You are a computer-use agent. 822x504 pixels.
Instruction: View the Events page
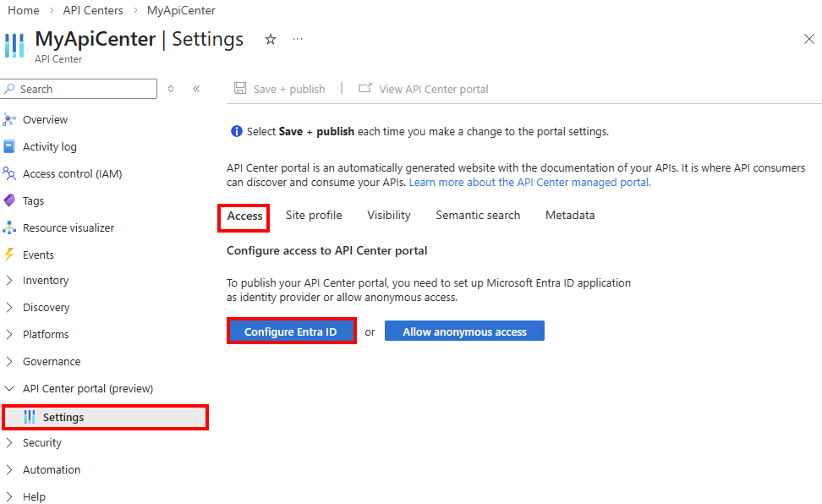coord(37,255)
